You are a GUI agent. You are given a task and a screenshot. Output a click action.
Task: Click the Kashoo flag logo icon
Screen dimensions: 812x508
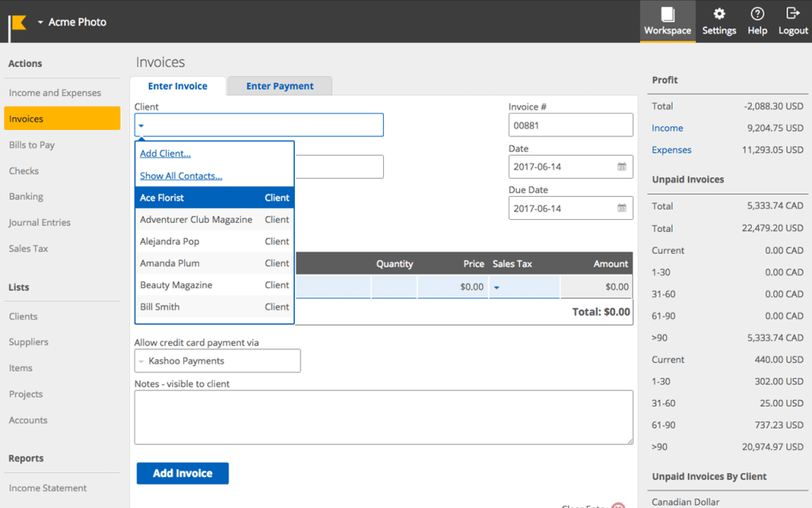pyautogui.click(x=18, y=22)
